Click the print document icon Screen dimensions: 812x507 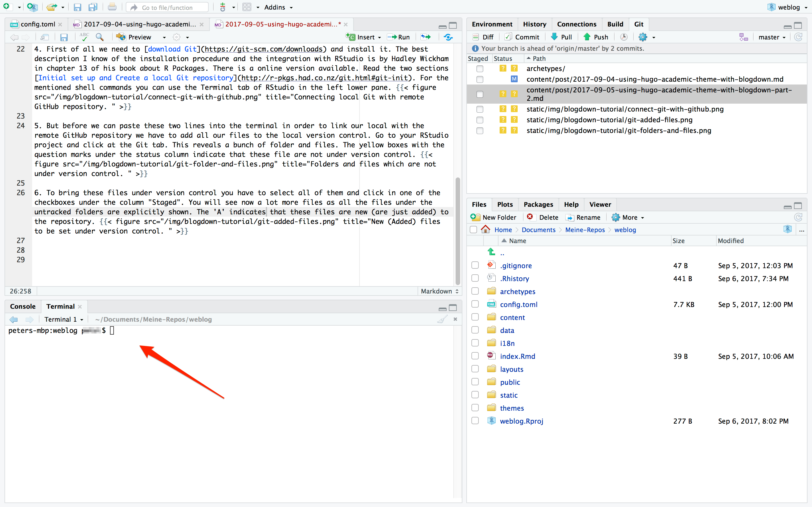click(x=112, y=7)
